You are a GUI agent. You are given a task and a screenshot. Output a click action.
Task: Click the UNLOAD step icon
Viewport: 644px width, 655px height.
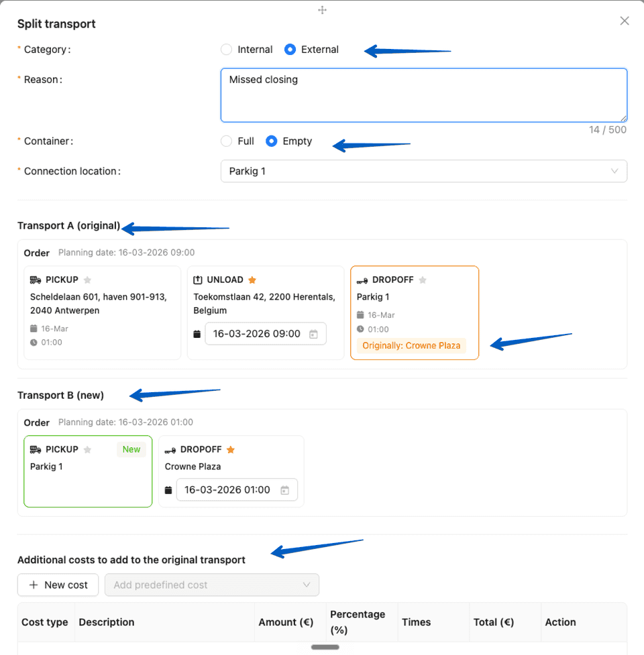point(198,280)
